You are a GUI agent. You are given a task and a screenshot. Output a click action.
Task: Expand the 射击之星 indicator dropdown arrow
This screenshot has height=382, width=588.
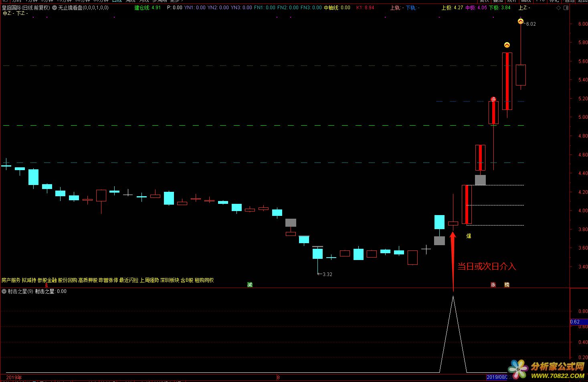coord(4,291)
